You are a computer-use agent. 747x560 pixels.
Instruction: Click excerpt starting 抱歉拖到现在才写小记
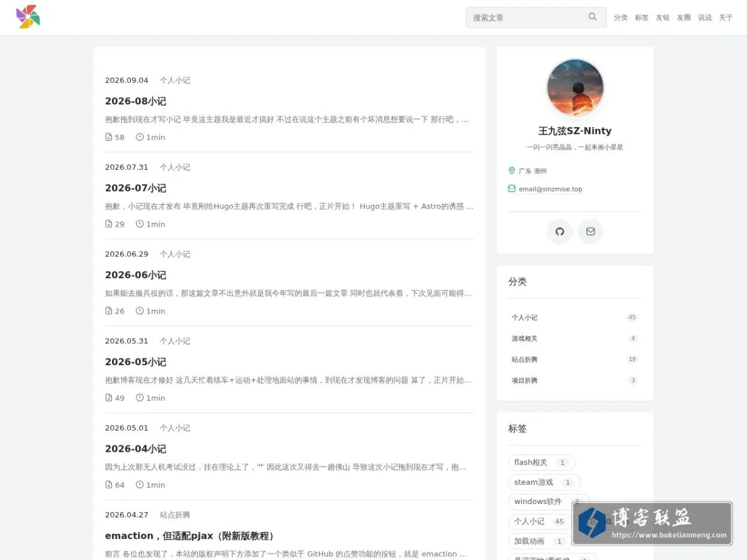tap(287, 119)
